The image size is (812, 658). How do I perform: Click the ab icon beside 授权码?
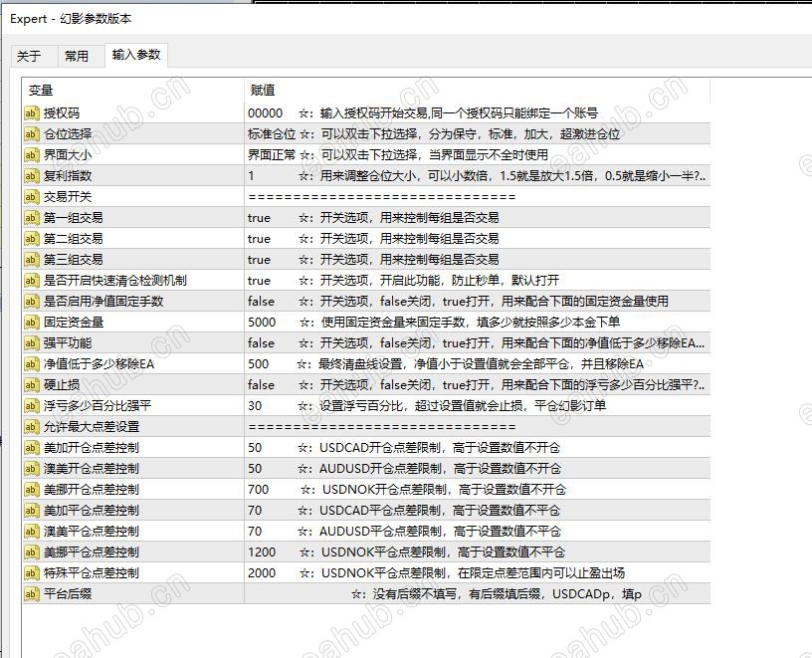(x=31, y=112)
